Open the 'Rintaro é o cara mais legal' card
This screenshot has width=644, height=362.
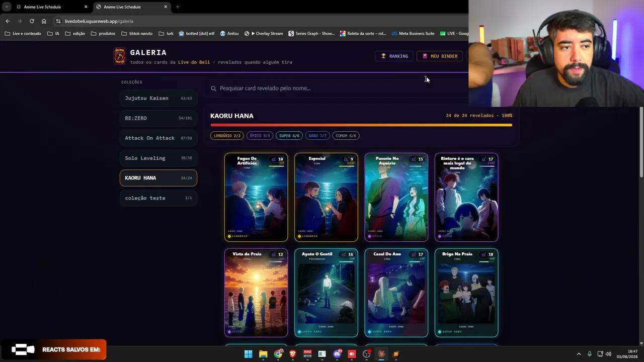click(466, 197)
